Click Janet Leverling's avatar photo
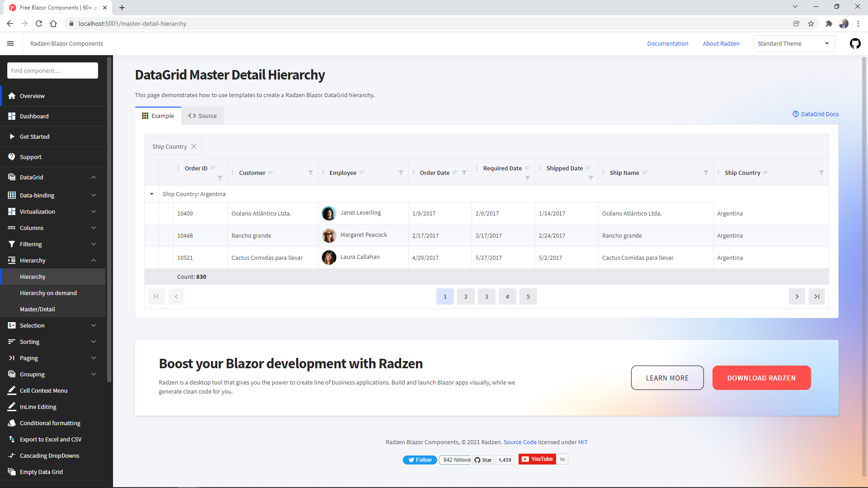This screenshot has height=488, width=868. click(329, 213)
